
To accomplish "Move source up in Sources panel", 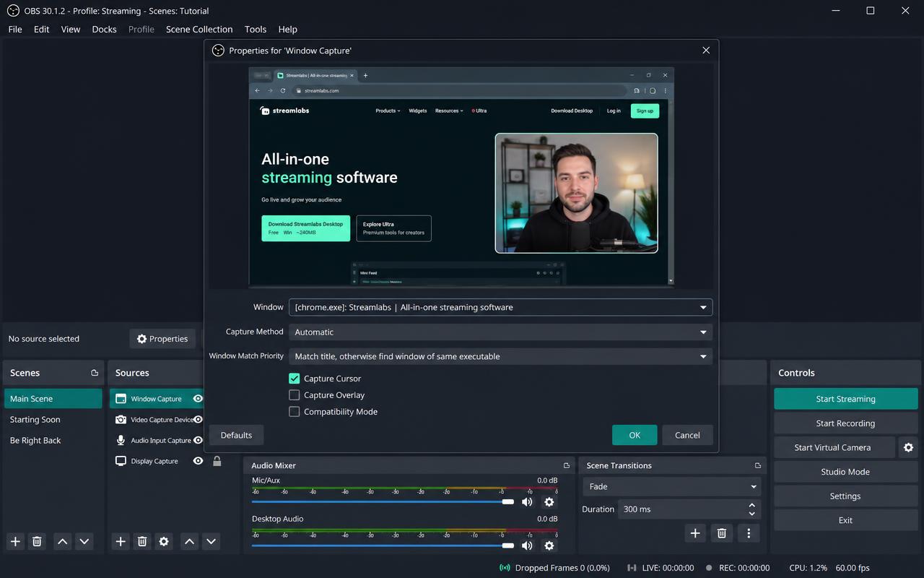I will pos(189,541).
